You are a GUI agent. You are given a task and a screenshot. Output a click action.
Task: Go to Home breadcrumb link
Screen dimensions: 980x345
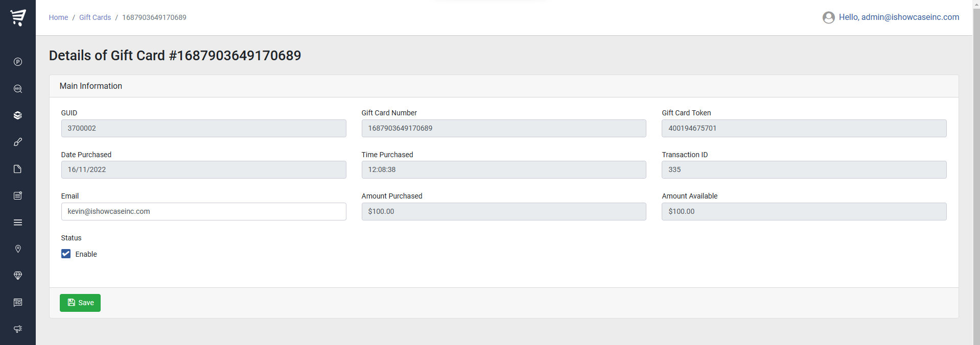pyautogui.click(x=58, y=17)
